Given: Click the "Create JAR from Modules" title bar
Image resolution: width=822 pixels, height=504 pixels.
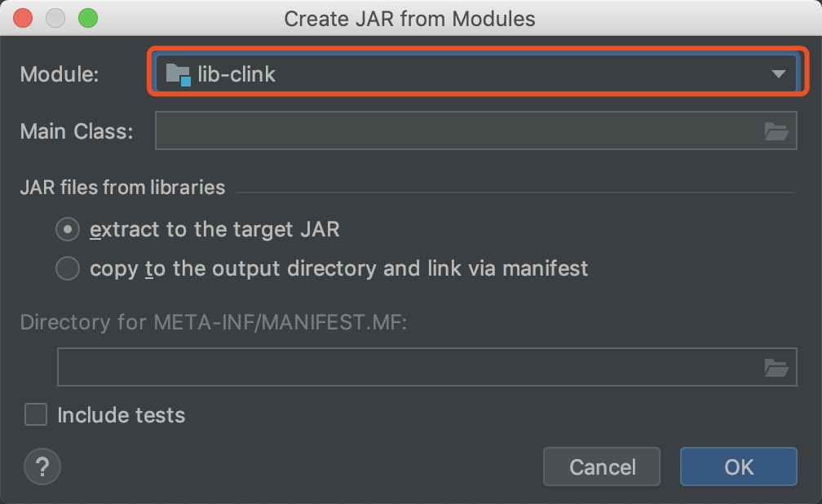Looking at the screenshot, I should pos(409,18).
